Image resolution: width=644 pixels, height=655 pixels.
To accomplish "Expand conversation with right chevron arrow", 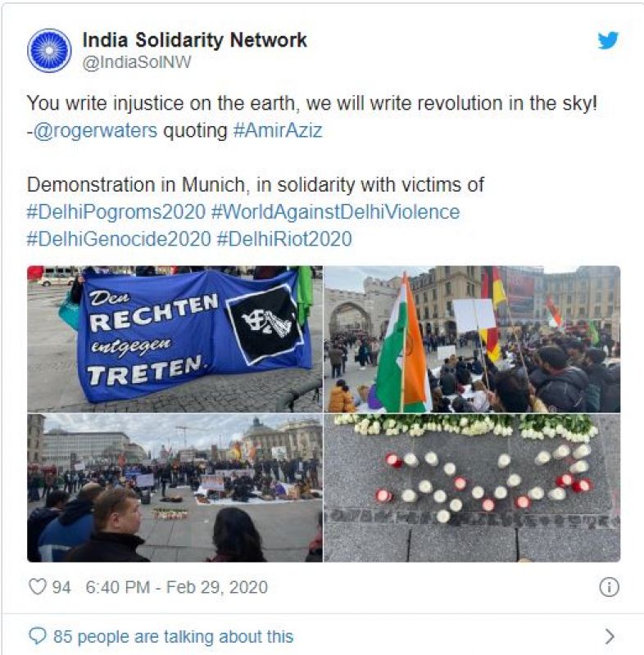I will coord(610,636).
